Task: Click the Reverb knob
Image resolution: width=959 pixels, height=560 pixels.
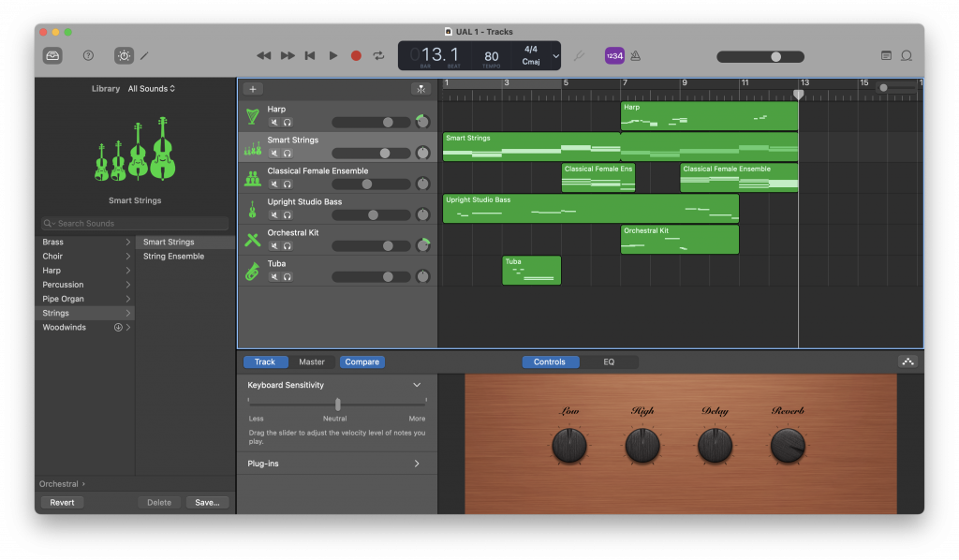Action: click(788, 445)
